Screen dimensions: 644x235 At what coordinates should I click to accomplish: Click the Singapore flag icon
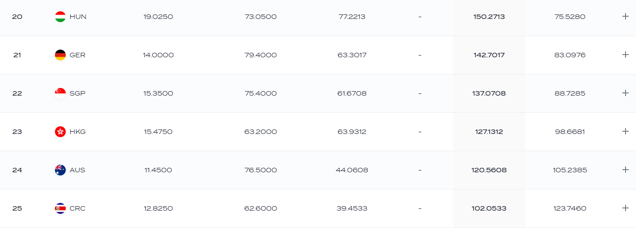click(60, 93)
